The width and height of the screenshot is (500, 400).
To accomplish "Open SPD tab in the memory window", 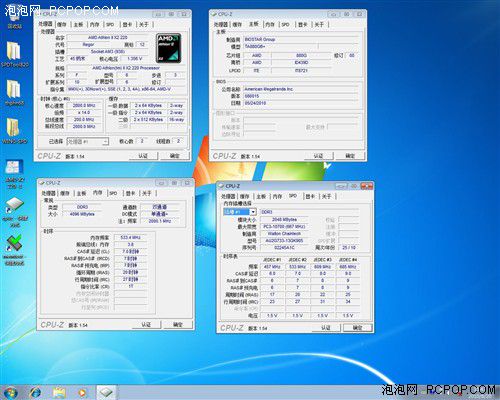I will tap(113, 193).
